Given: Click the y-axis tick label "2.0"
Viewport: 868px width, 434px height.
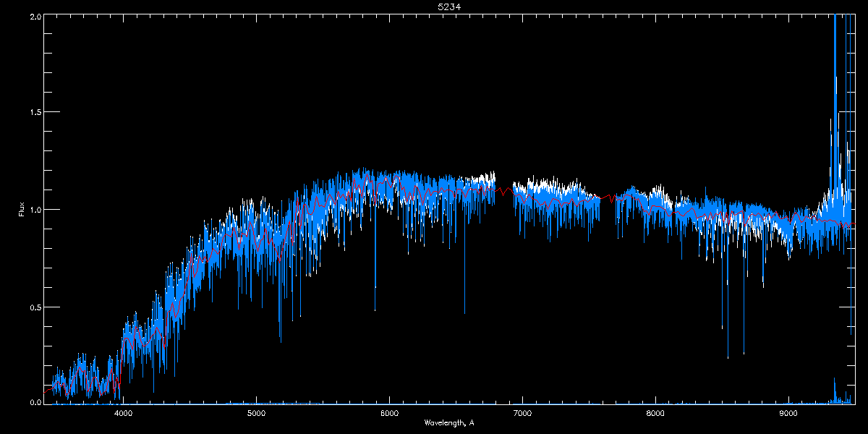Looking at the screenshot, I should (34, 15).
